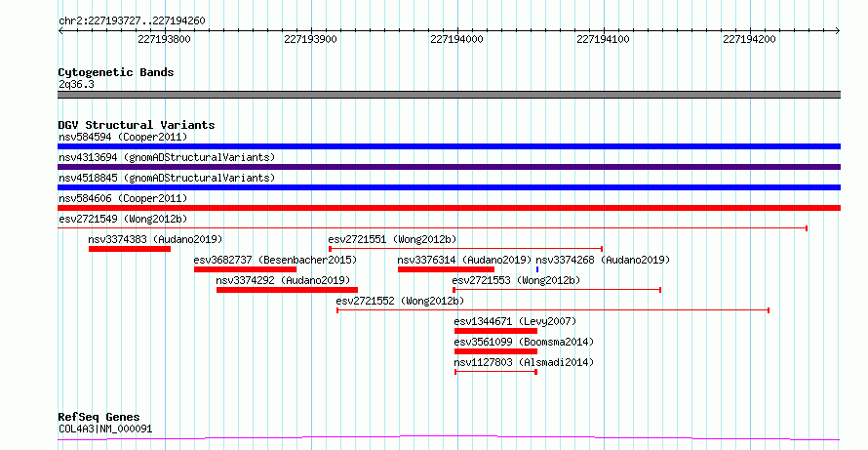
Task: Click the magenta COL4A3 gene track line
Action: pos(449,438)
